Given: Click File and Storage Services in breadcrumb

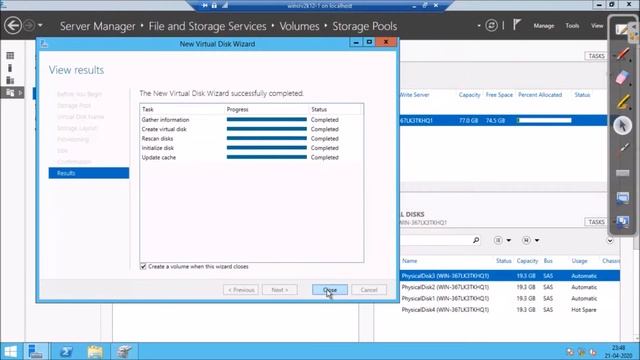Looking at the screenshot, I should [x=207, y=26].
